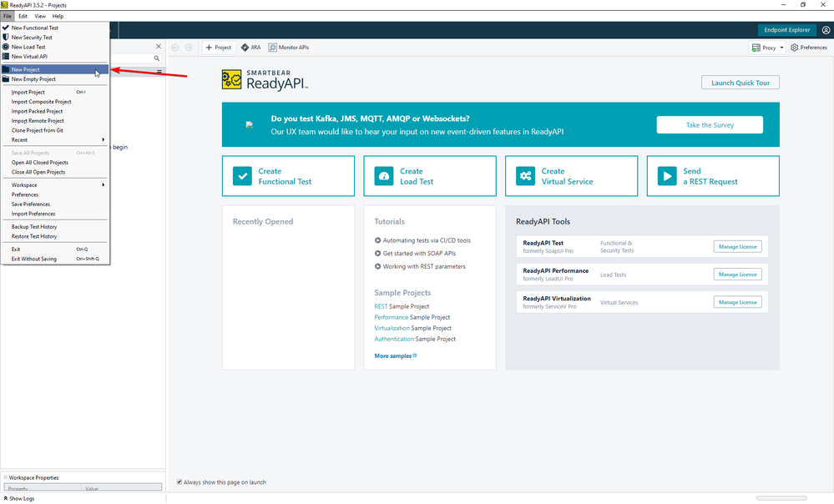The image size is (834, 504).
Task: Click the Launch Quick Tour button
Action: click(x=740, y=83)
